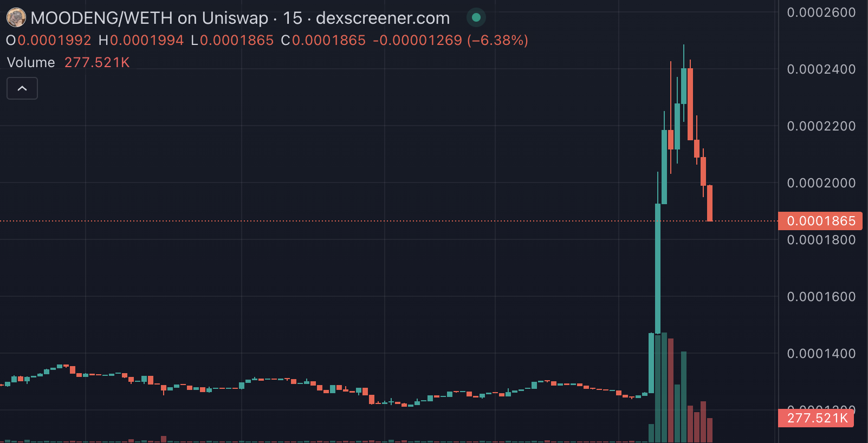Click the tallest red volume bar
This screenshot has height=443, width=868.
click(671, 390)
